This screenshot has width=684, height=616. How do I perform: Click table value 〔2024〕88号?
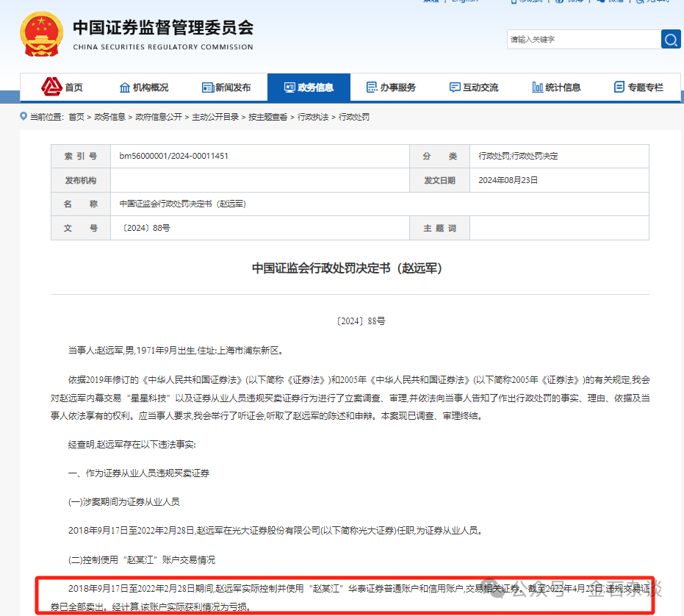pos(146,228)
